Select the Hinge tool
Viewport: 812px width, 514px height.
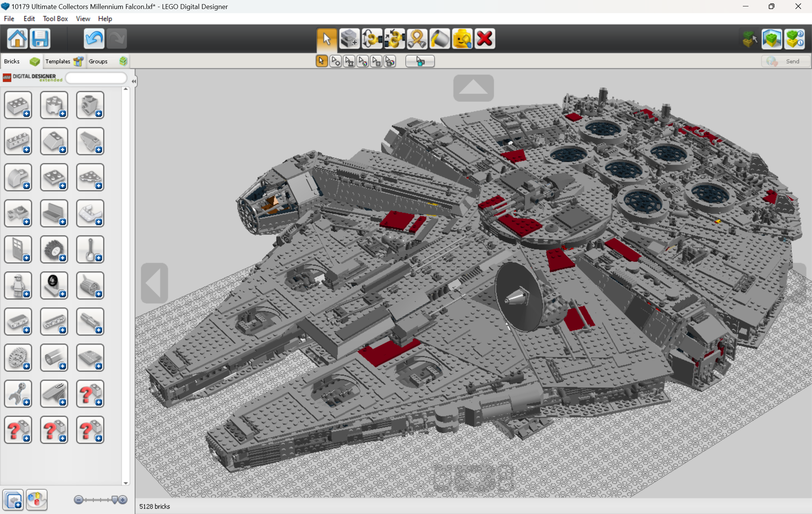coord(372,38)
